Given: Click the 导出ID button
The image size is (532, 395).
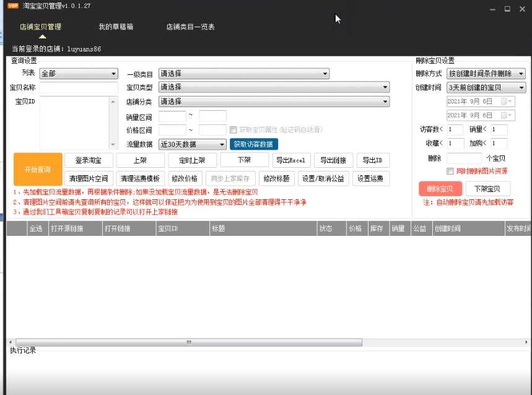Looking at the screenshot, I should 373,160.
